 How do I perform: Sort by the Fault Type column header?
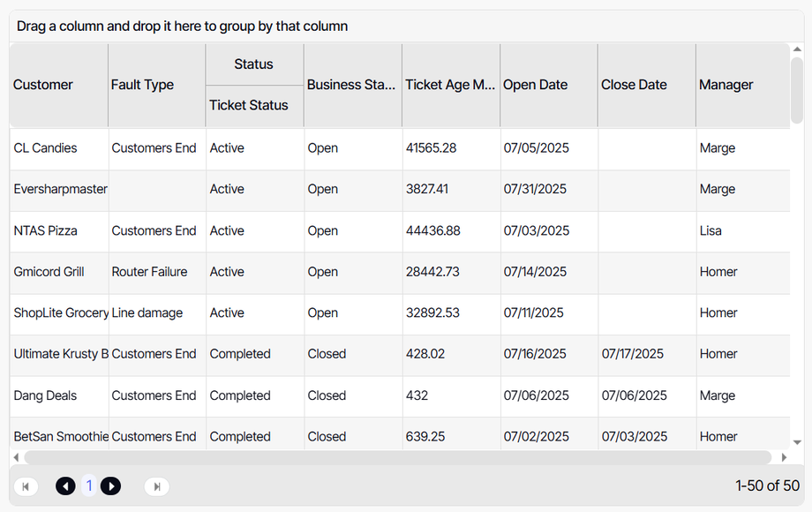pos(142,85)
